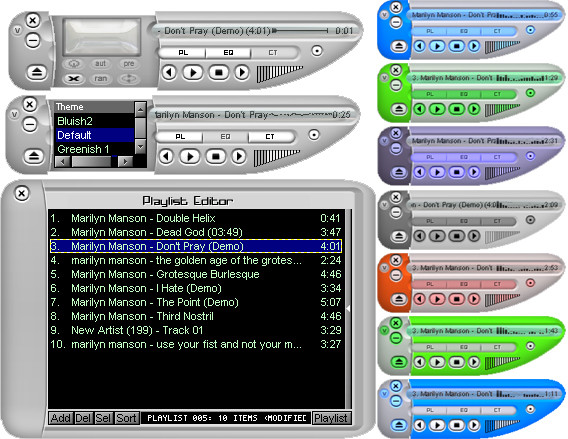Open 'v' menu on blue player showing 0:55

coord(384,14)
